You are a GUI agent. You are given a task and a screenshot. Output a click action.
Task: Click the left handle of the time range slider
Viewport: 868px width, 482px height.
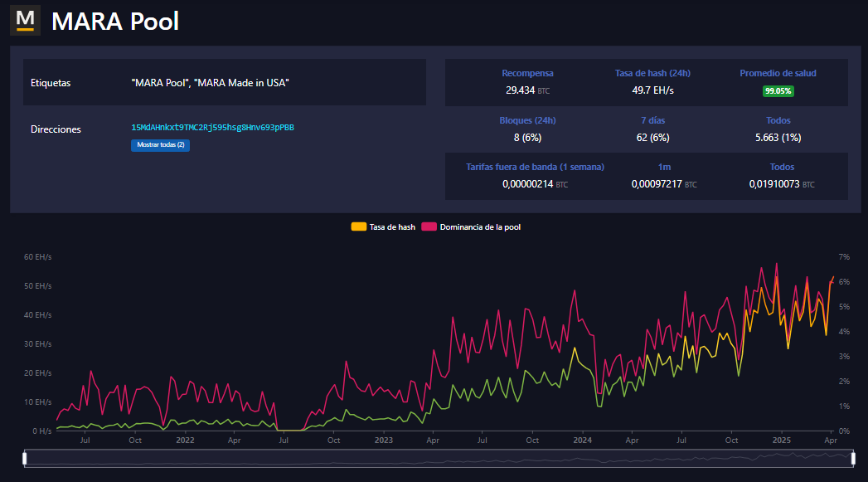(25, 457)
